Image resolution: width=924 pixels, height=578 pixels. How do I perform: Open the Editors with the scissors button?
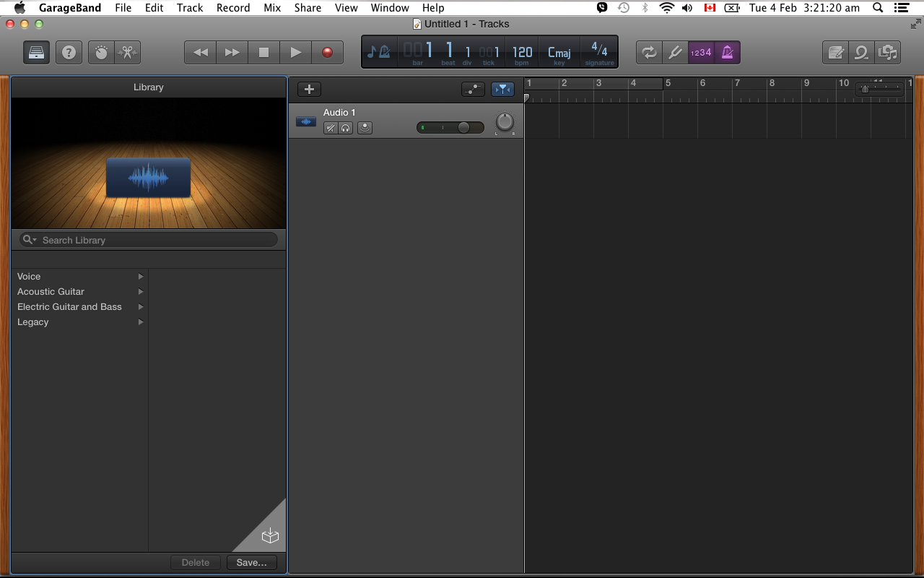(x=128, y=53)
